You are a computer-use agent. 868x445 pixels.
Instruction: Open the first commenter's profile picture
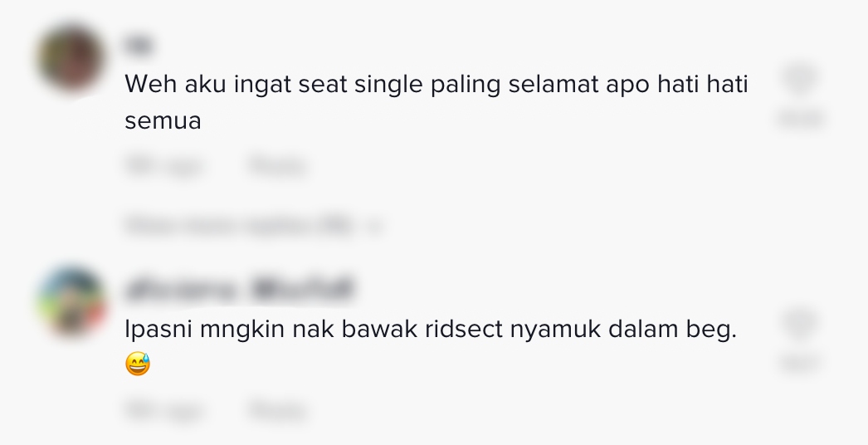point(71,59)
